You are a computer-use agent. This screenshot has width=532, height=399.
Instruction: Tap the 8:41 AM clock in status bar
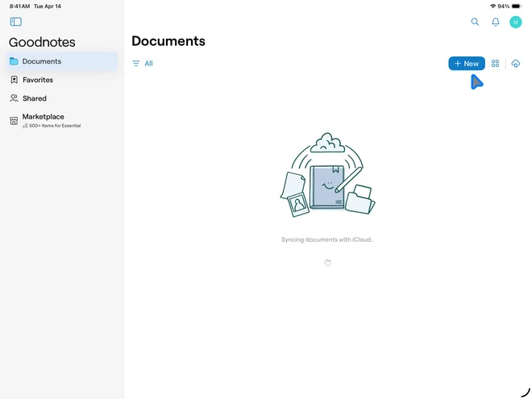coord(19,6)
